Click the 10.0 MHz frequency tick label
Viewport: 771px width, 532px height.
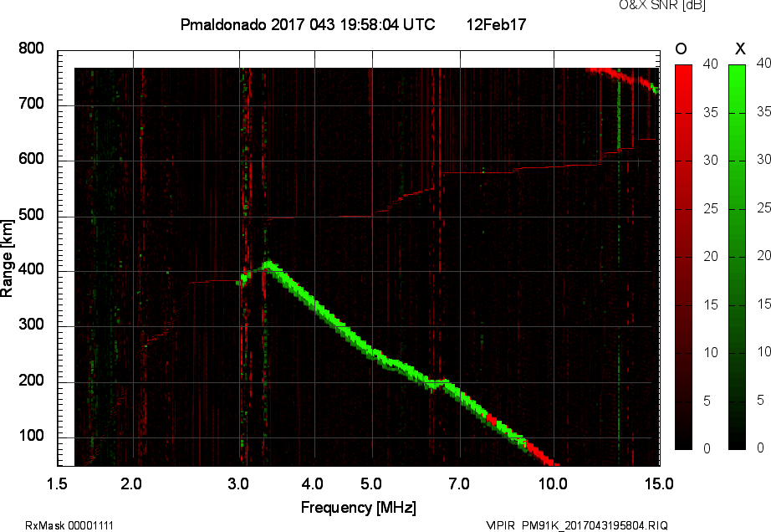click(x=553, y=483)
